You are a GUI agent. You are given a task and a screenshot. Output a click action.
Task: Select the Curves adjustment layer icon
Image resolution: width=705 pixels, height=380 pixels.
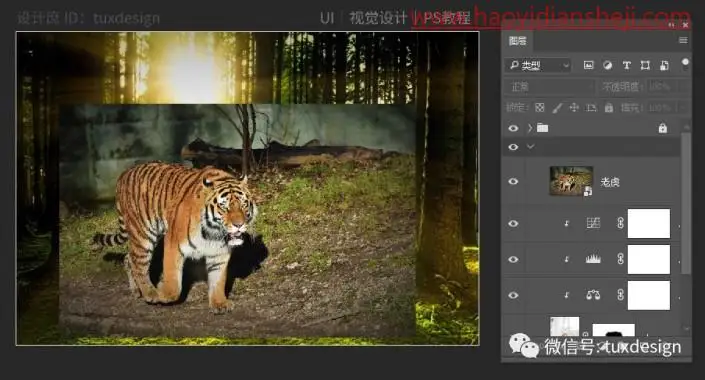coord(593,223)
